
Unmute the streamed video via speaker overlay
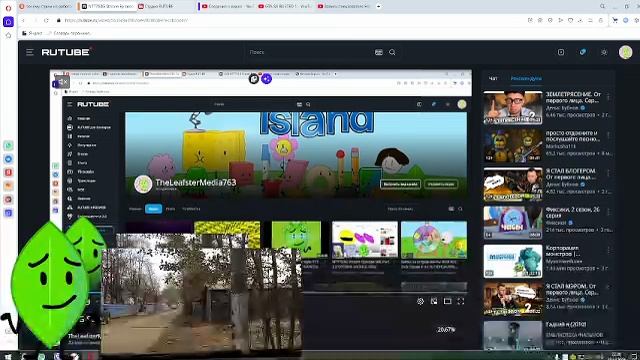point(62,82)
